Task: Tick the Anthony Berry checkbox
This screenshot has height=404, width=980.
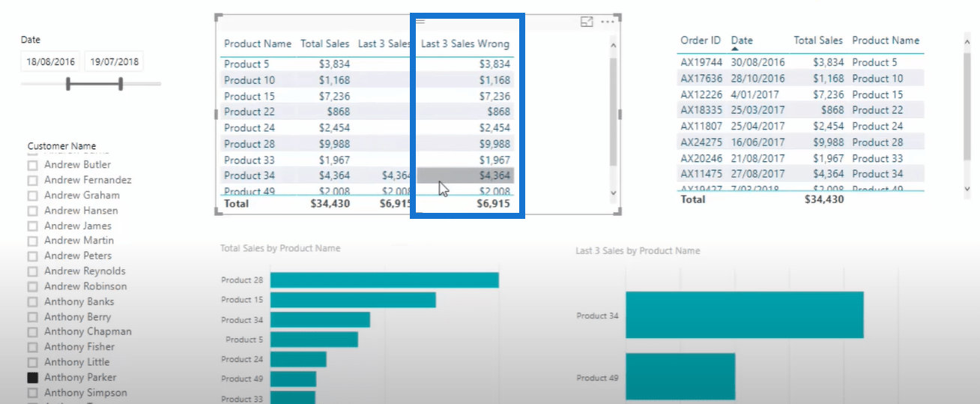Action: (32, 317)
